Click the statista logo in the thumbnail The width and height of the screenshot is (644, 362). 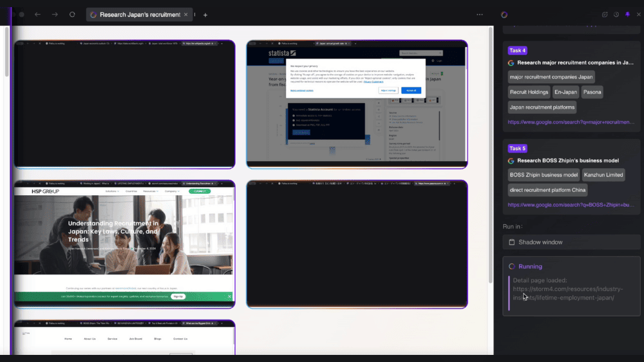point(282,53)
